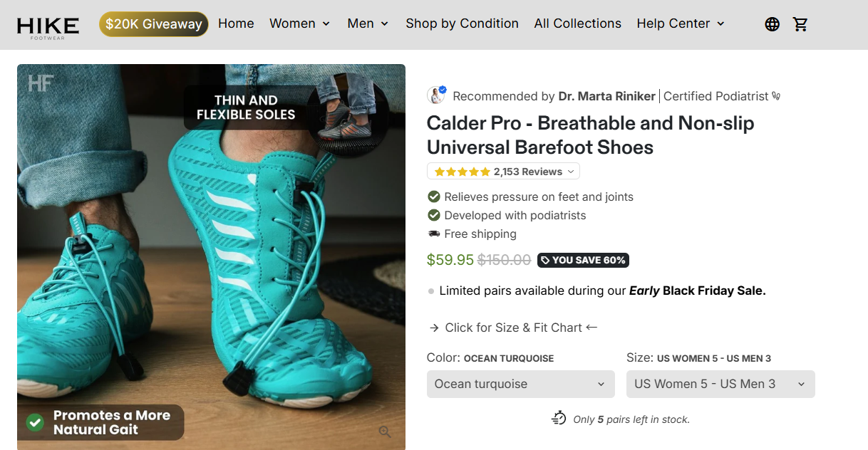The image size is (868, 450).
Task: Click the free shipping truck icon
Action: pyautogui.click(x=433, y=234)
